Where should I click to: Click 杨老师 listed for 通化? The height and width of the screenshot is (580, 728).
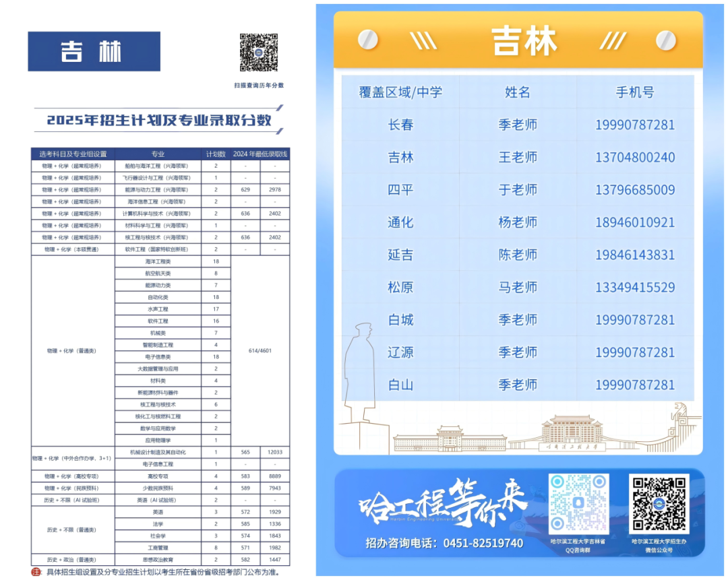point(516,222)
